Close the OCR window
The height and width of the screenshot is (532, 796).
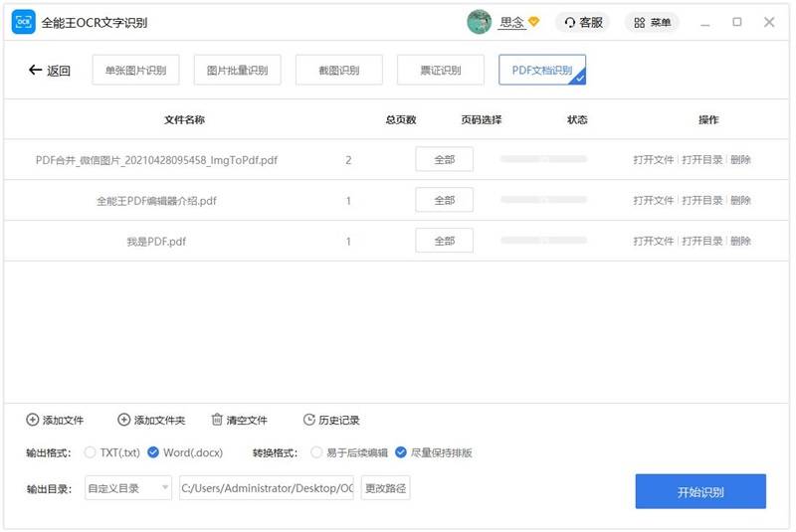(x=769, y=22)
